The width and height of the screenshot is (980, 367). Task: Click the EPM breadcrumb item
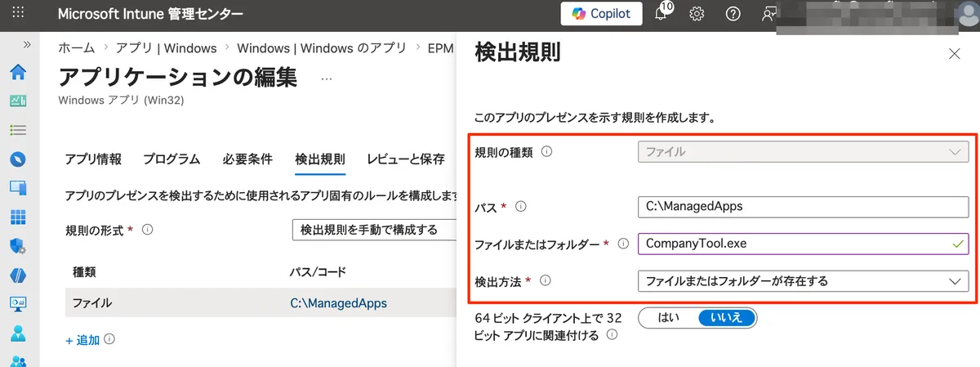(439, 48)
